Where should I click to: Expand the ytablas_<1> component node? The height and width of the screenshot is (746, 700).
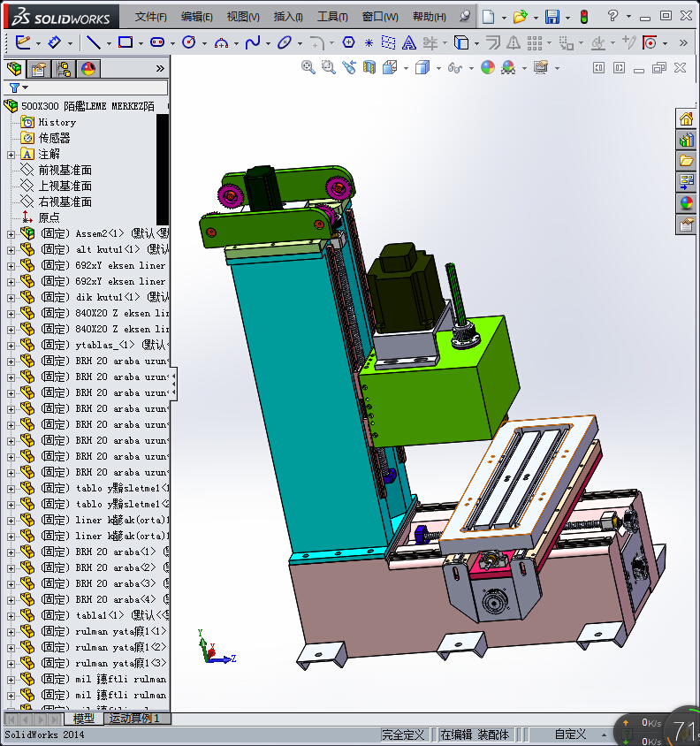(x=11, y=346)
